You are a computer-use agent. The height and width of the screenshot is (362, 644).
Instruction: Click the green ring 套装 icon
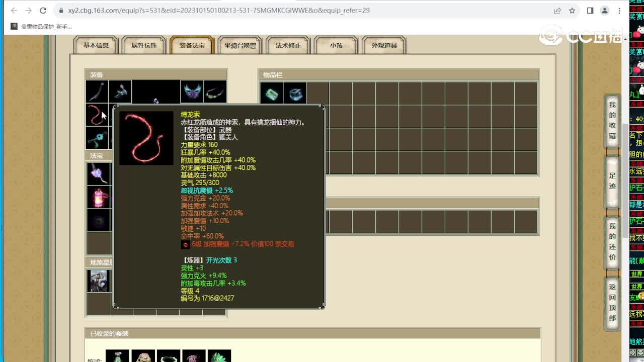tap(169, 356)
